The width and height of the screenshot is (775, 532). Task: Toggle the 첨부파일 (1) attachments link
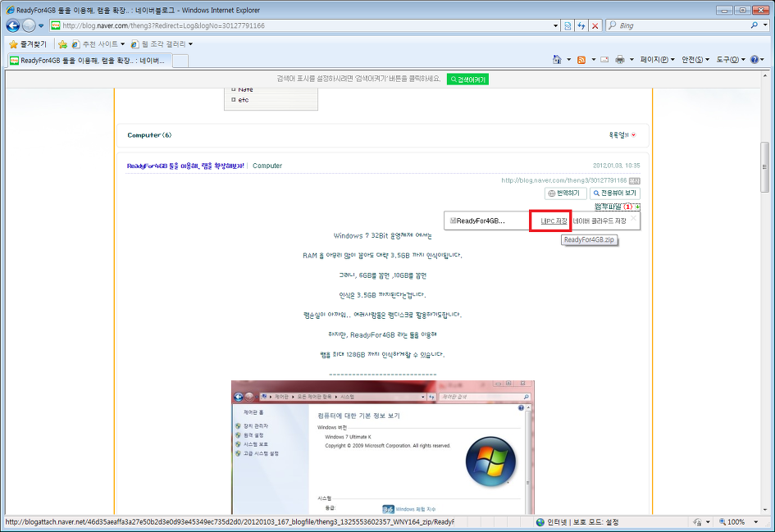click(613, 207)
